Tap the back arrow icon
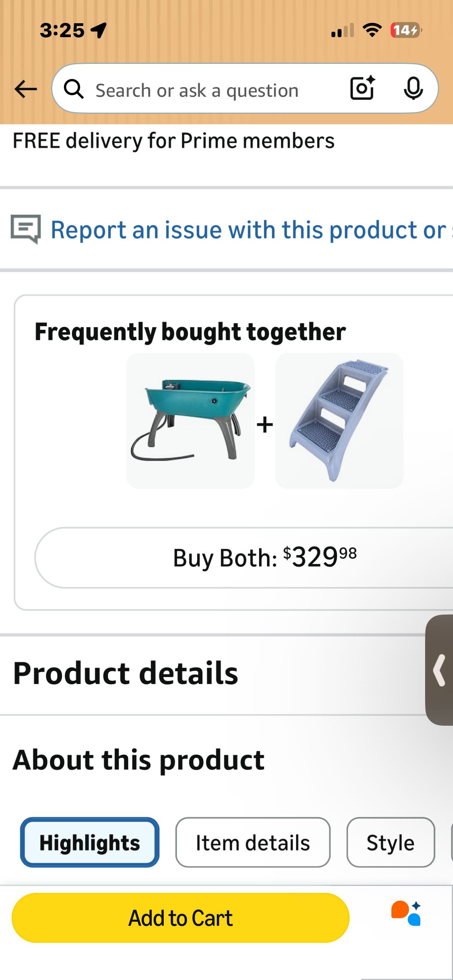This screenshot has width=453, height=980. click(26, 89)
